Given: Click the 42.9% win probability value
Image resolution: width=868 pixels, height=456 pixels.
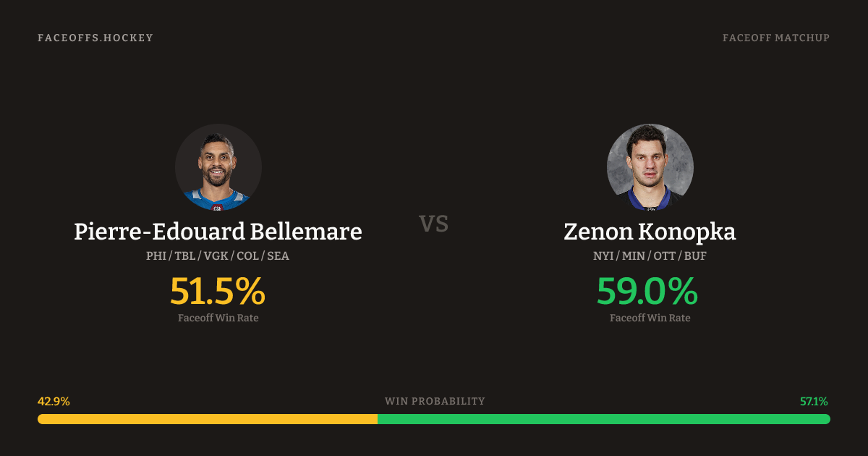Looking at the screenshot, I should point(54,401).
